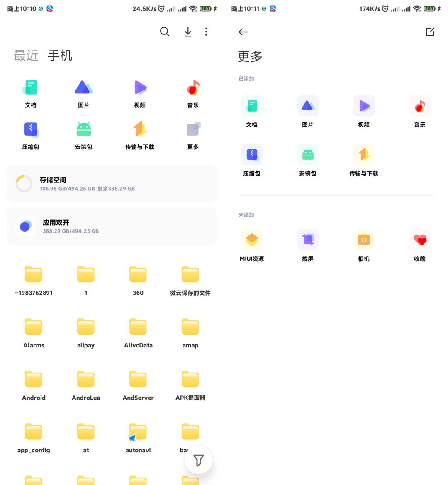This screenshot has height=485, width=448.
Task: Select 安装包 in the 已添加 section
Action: tap(308, 160)
